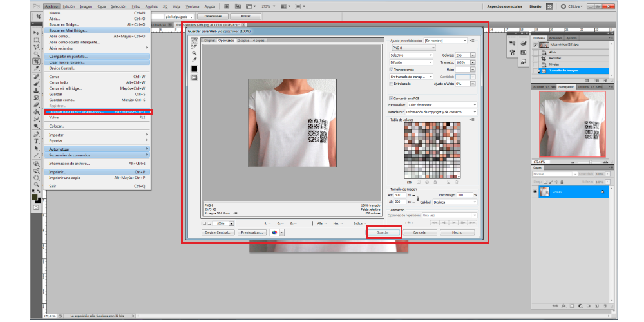Select the Crop tool in toolbox
Image resolution: width=644 pixels, height=322 pixels.
pos(37,61)
